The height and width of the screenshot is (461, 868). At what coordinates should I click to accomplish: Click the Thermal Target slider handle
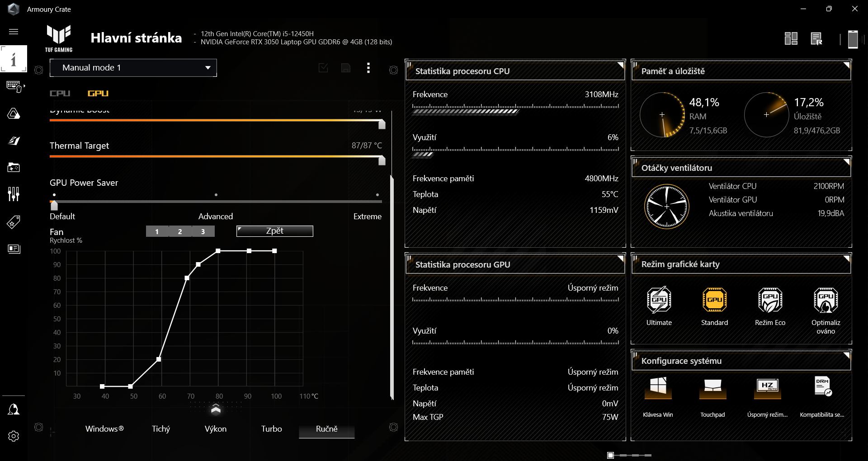click(x=382, y=160)
